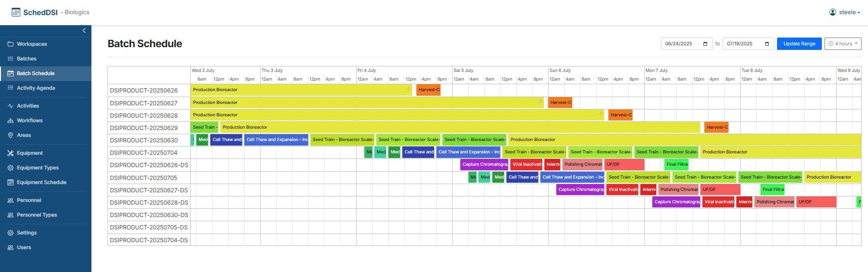Expand the 4 hours interval dropdown
The width and height of the screenshot is (868, 272).
tap(843, 44)
